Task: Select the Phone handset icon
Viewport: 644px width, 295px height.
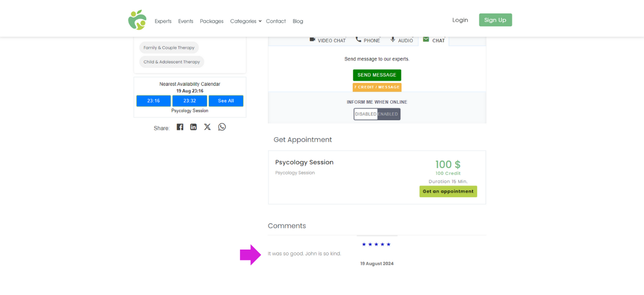Action: click(359, 39)
